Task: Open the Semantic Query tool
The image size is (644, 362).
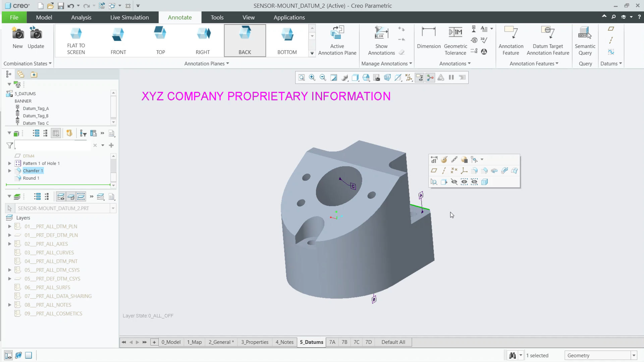Action: pyautogui.click(x=585, y=40)
